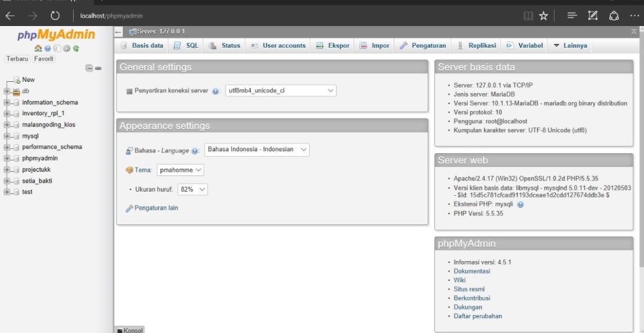Image resolution: width=644 pixels, height=333 pixels.
Task: Open the Situs resmi link
Action: [x=469, y=290]
